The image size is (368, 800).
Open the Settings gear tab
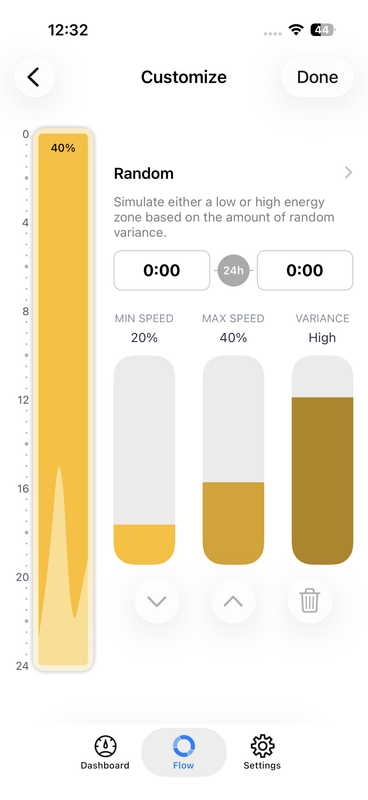tap(262, 753)
